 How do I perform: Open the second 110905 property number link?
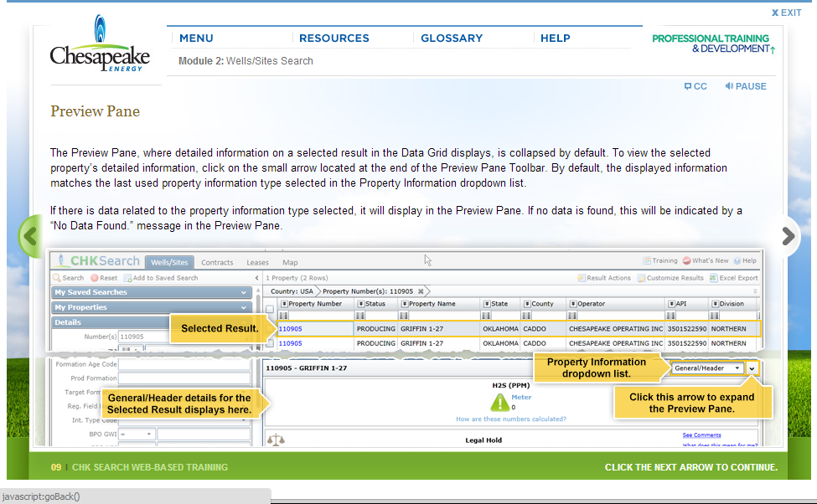coord(290,343)
